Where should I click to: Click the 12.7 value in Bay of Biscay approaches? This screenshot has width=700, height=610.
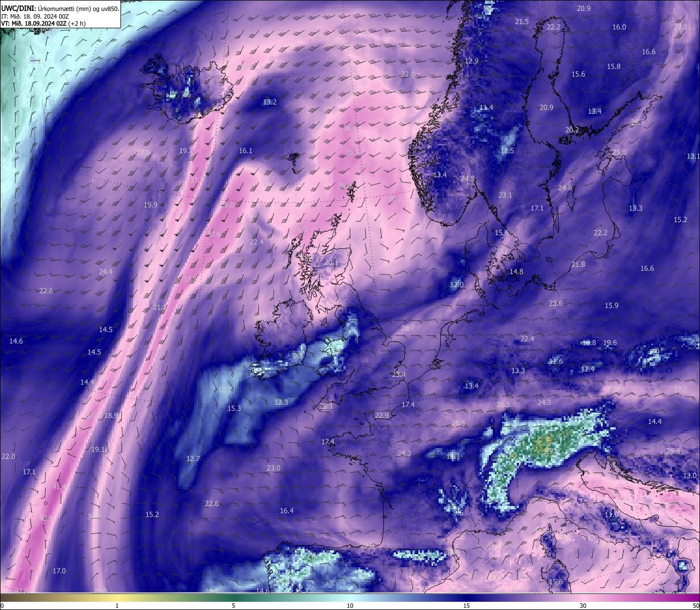pyautogui.click(x=193, y=459)
